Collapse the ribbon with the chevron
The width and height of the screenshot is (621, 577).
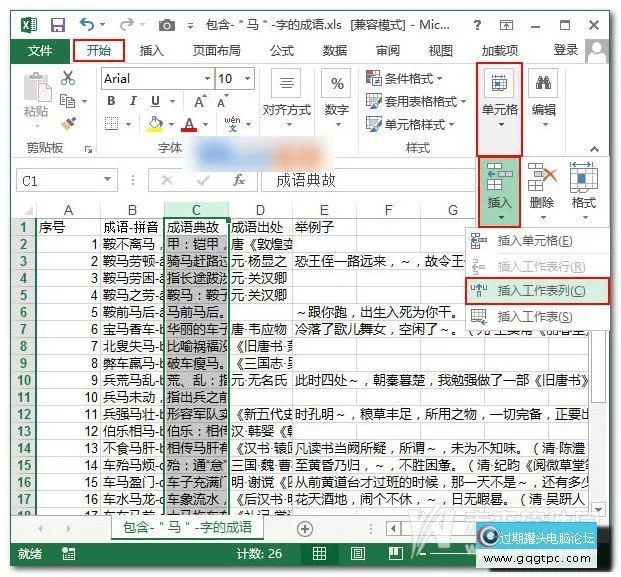pyautogui.click(x=594, y=149)
